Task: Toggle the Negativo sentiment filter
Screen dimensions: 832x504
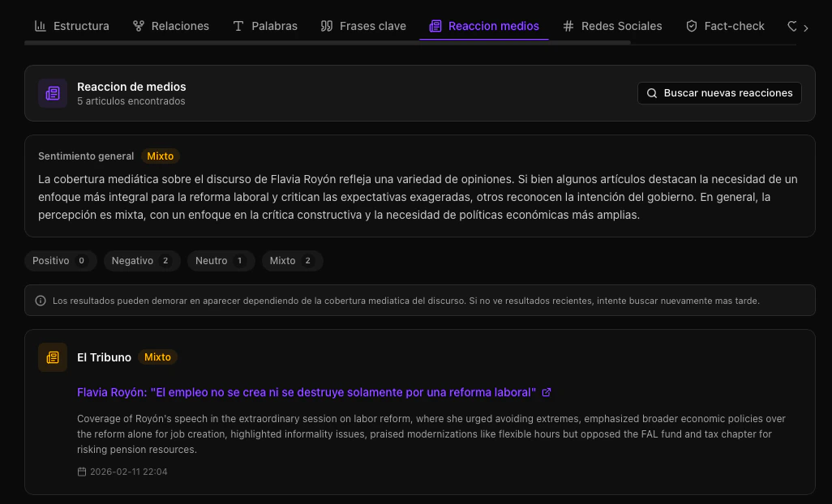Action: [142, 260]
